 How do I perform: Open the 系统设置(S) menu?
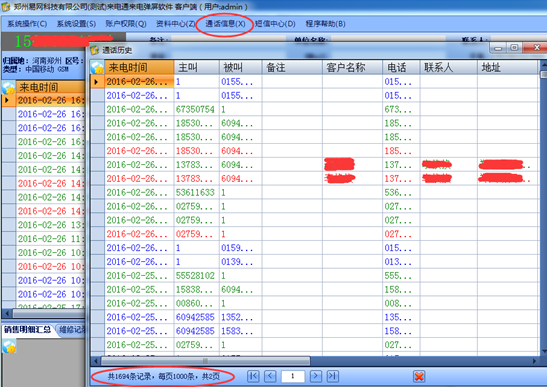(76, 24)
